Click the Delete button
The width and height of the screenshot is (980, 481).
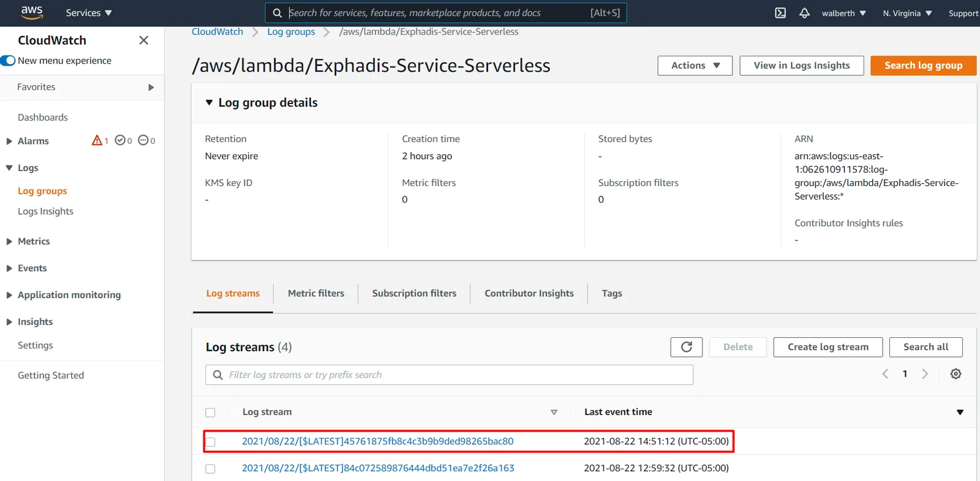point(738,347)
